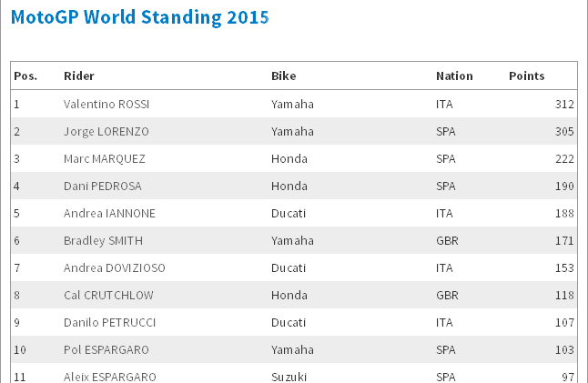
Task: Click Pol ESPARGARO rider name
Action: tap(106, 350)
